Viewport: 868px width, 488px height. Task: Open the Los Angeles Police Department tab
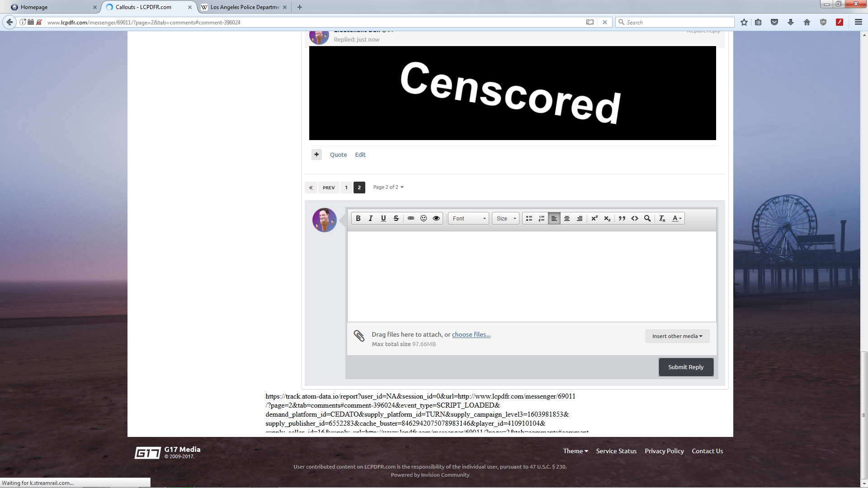point(244,7)
